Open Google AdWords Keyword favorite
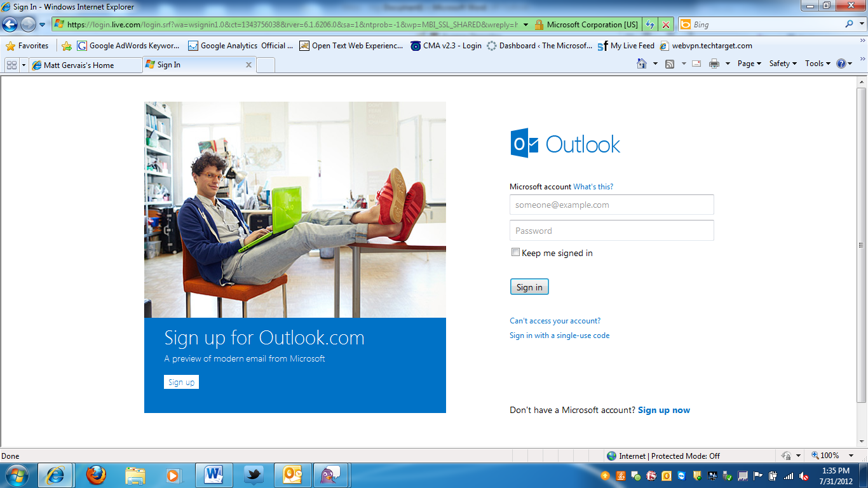Viewport: 868px width, 488px height. pos(129,46)
